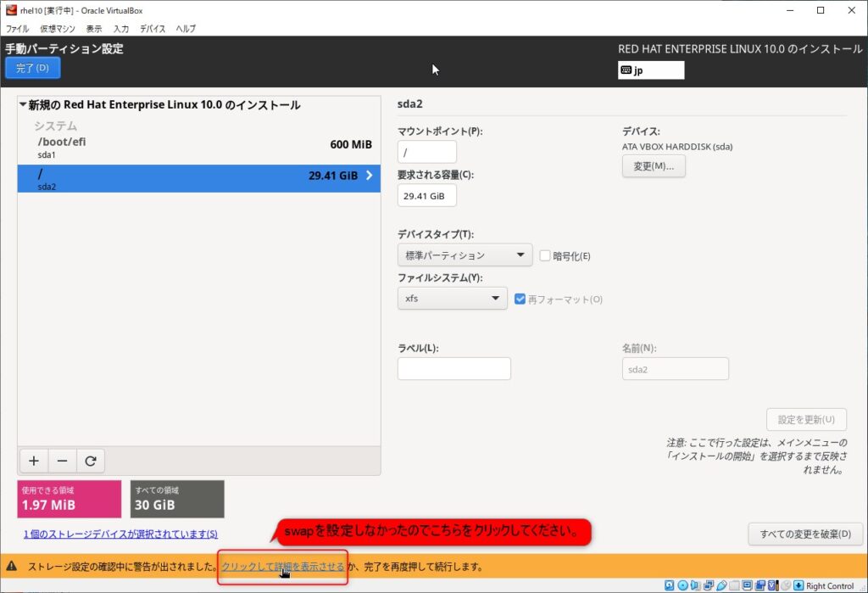Screen dimensions: 868x593
Task: Click the VirtualBox audio status icon
Action: (x=696, y=585)
